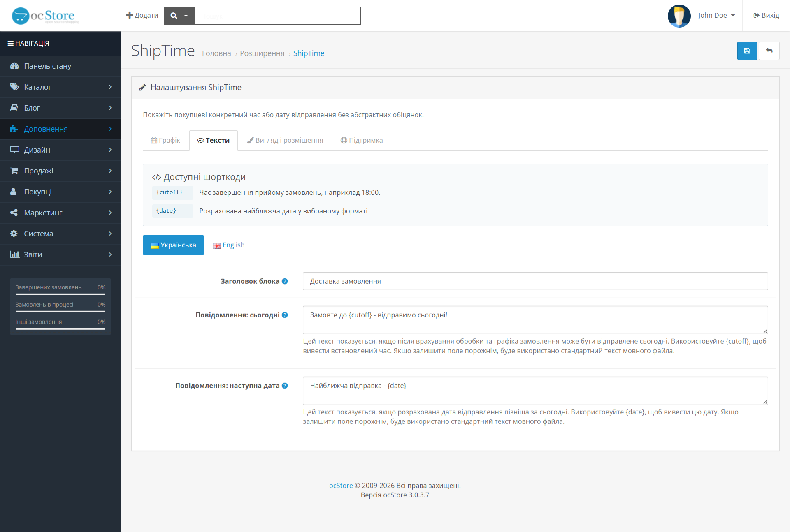790x532 pixels.
Task: Click the ShipTime breadcrumb link
Action: [x=309, y=53]
